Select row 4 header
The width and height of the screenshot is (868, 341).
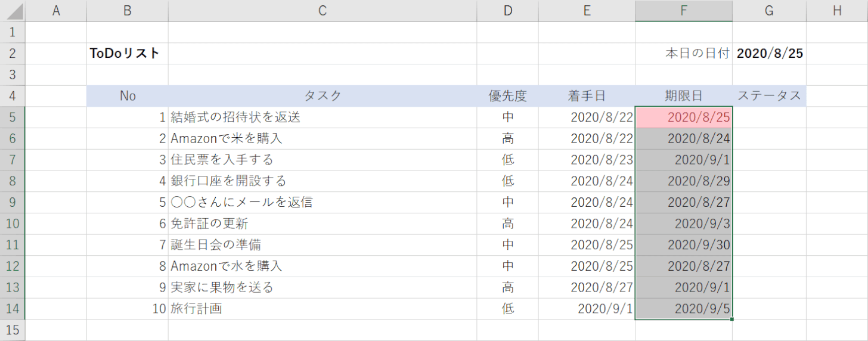[x=13, y=96]
